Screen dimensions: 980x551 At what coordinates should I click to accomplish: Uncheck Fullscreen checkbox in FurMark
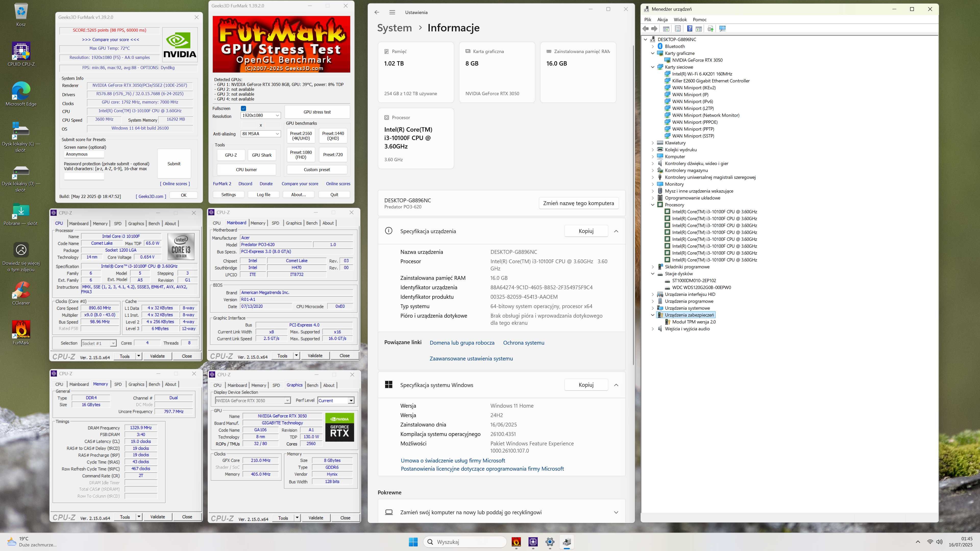tap(243, 108)
